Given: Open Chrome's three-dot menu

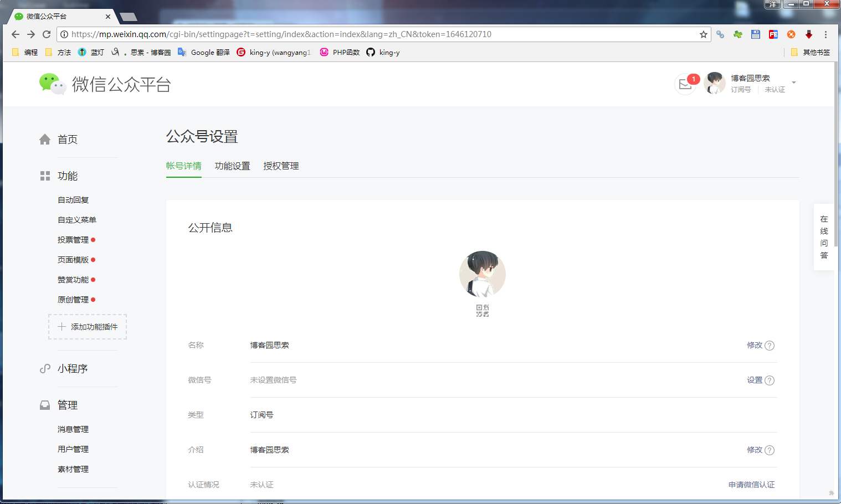Looking at the screenshot, I should [825, 34].
